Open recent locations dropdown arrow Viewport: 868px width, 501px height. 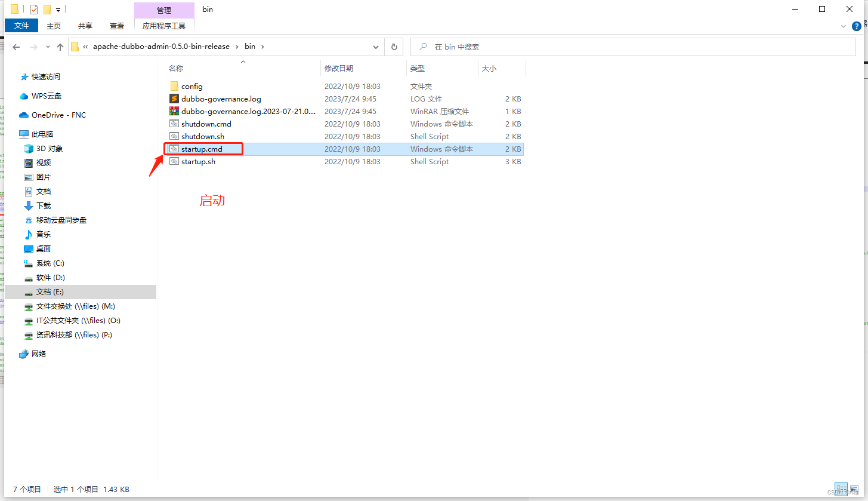point(48,47)
